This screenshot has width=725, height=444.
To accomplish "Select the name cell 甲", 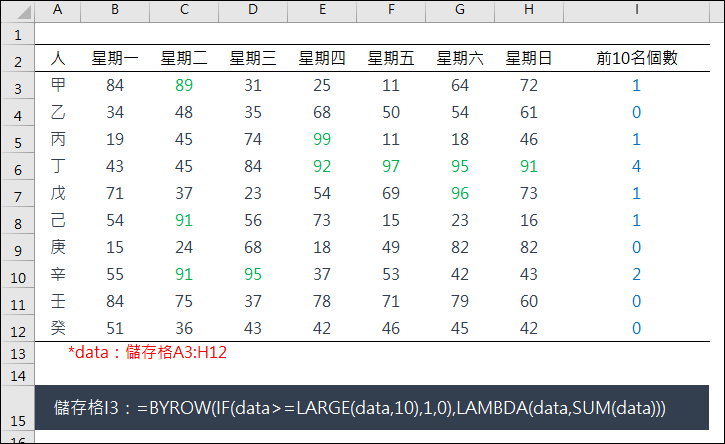I will [58, 85].
